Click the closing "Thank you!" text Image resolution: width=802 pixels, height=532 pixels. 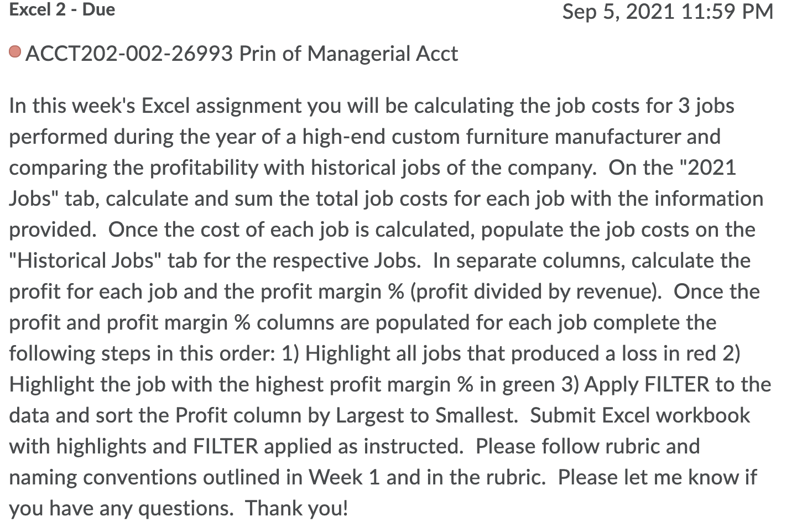(296, 508)
